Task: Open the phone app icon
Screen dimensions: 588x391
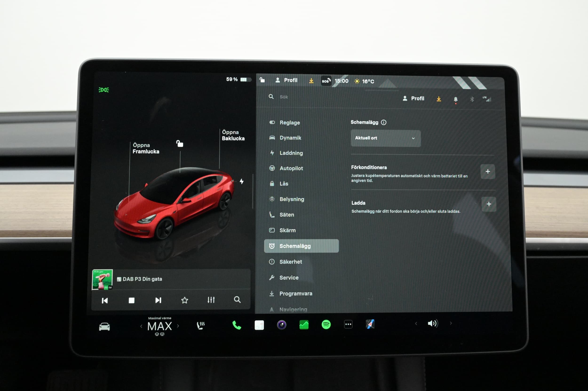Action: (237, 325)
